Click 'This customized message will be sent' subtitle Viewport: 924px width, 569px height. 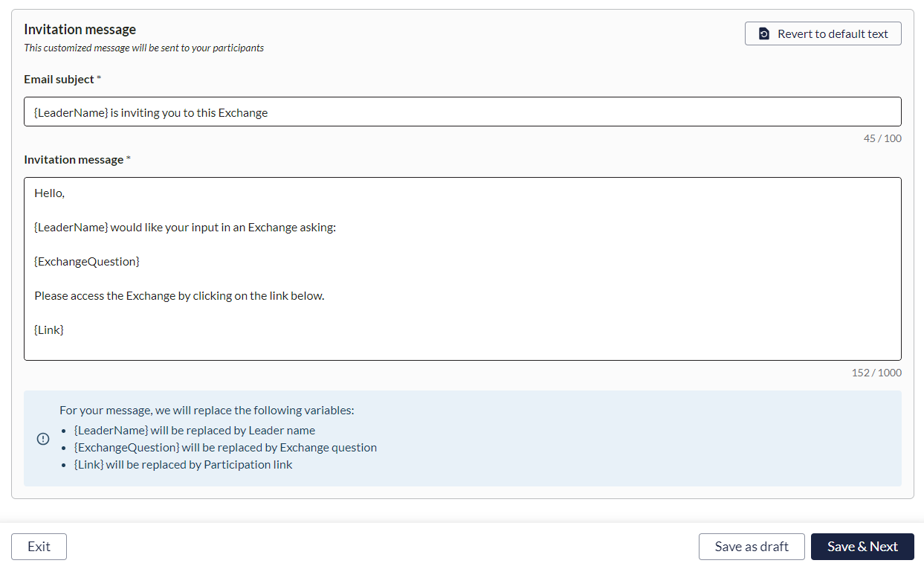[x=143, y=48]
